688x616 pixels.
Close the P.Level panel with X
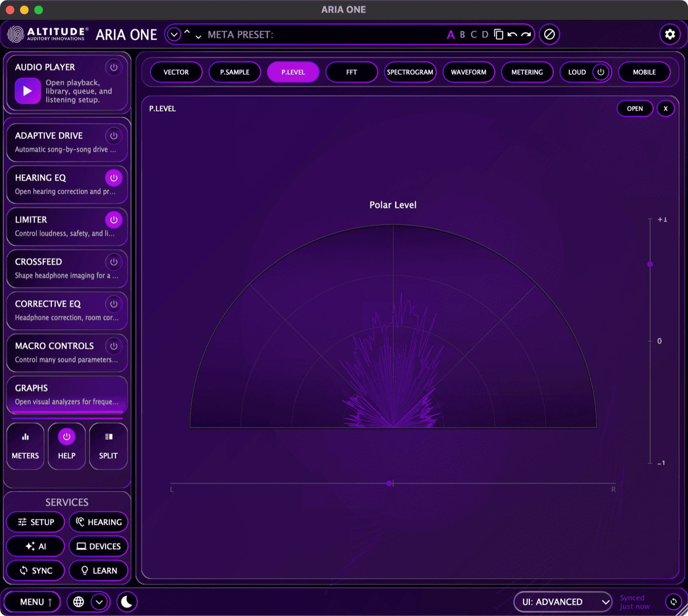[666, 108]
